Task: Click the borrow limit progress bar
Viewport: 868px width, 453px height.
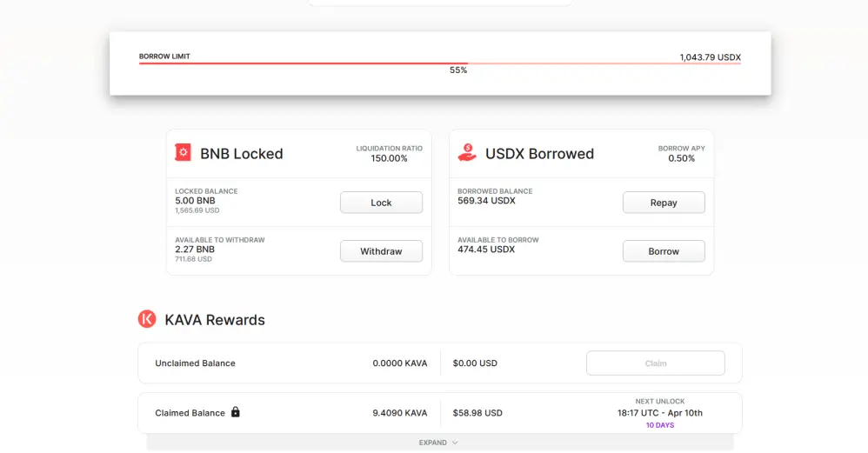Action: pos(439,63)
